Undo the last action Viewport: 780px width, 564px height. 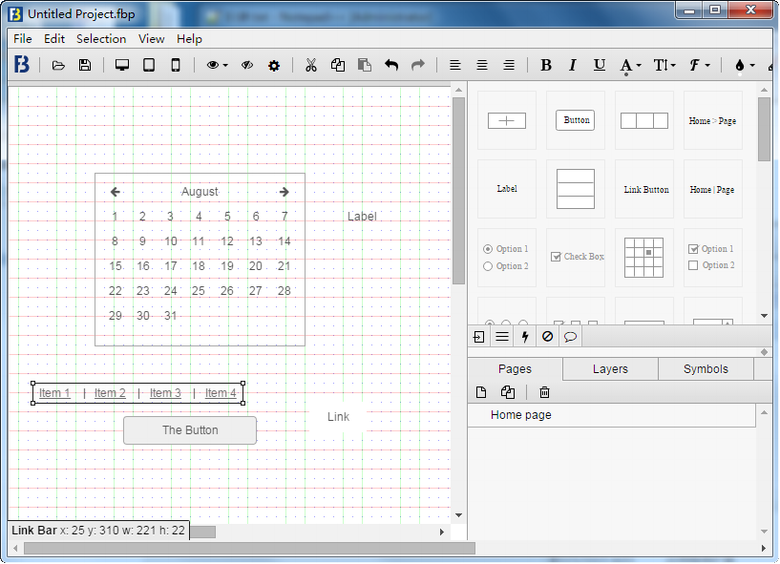[x=391, y=65]
